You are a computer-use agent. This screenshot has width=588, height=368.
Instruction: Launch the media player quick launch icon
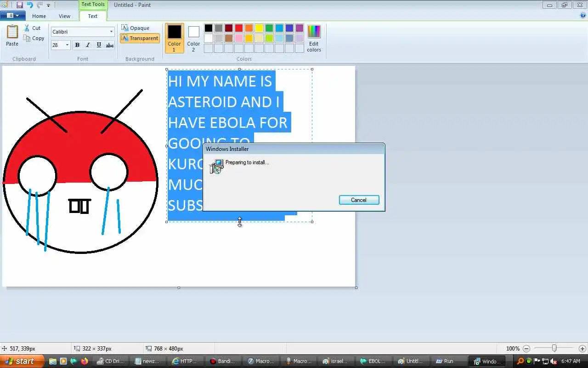tap(63, 361)
